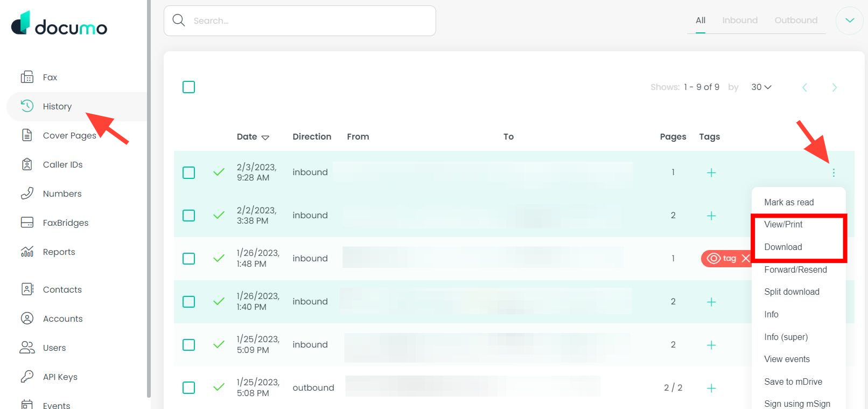Toggle the select-all checkbox above the table

point(188,87)
